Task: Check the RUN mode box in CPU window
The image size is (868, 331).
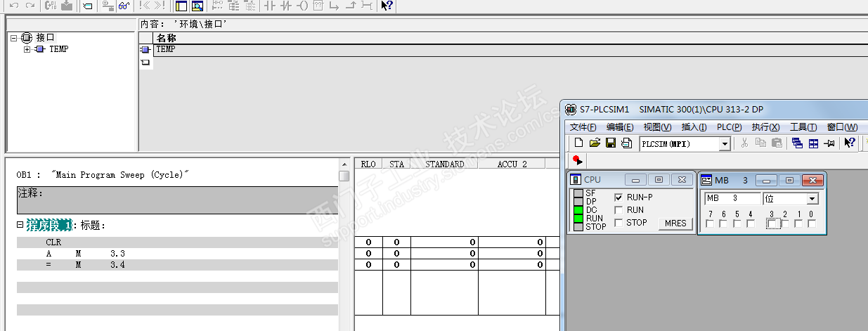Action: pyautogui.click(x=618, y=210)
